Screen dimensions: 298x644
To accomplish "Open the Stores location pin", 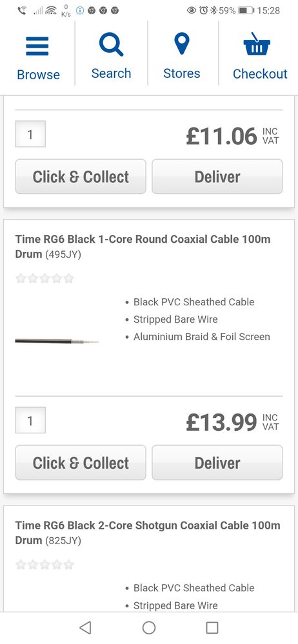I will 181,44.
